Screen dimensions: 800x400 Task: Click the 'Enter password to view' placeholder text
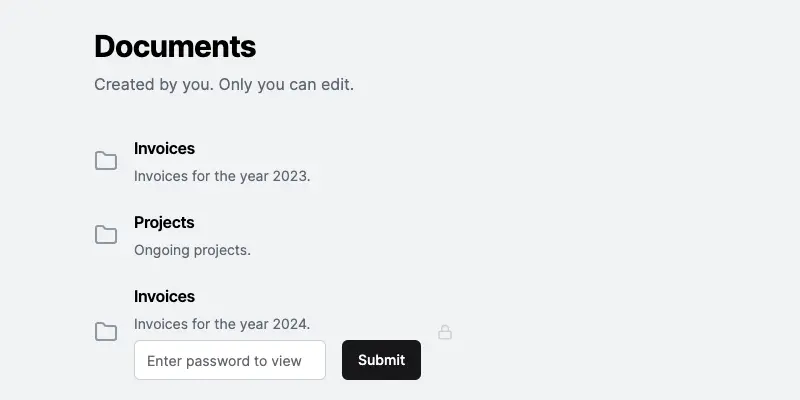click(x=224, y=361)
